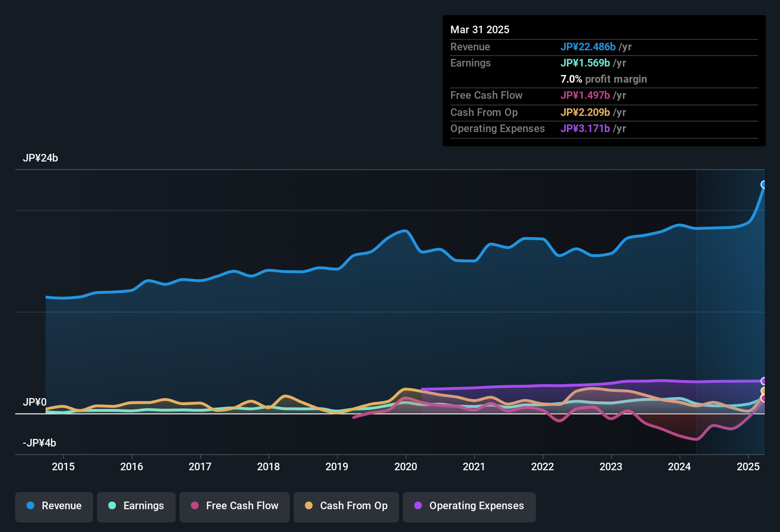
Task: Click the 2017 x-axis label
Action: click(x=200, y=466)
